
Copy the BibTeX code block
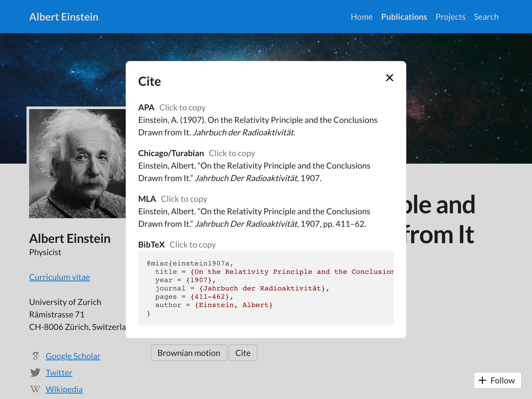(265, 288)
